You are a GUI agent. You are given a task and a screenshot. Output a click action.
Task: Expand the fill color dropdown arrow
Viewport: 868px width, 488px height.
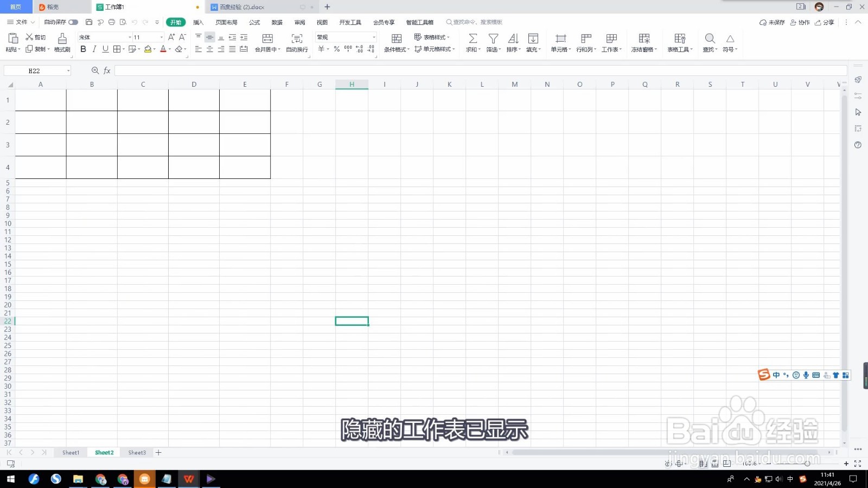[155, 49]
